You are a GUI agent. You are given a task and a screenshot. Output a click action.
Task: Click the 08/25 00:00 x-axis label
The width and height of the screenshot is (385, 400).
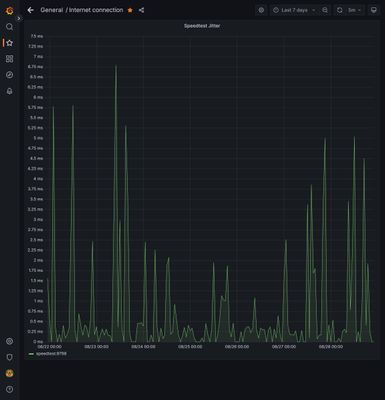pyautogui.click(x=190, y=347)
